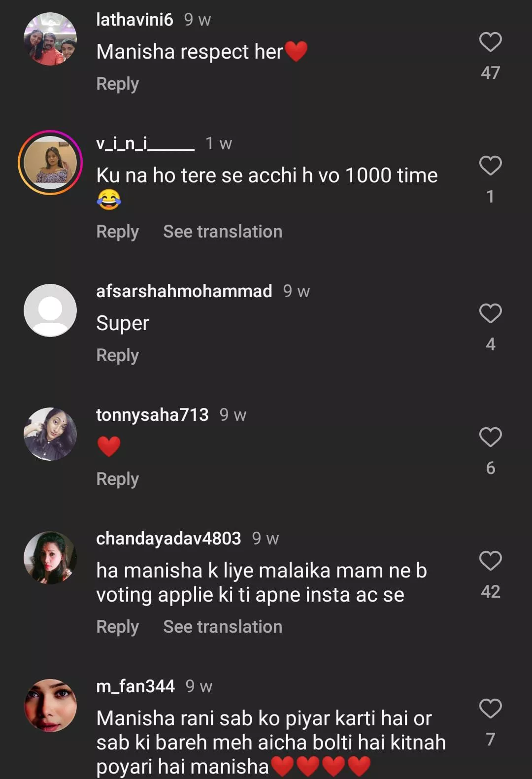Open tonnysaha713's profile photo
Image resolution: width=532 pixels, height=779 pixels.
click(x=50, y=434)
